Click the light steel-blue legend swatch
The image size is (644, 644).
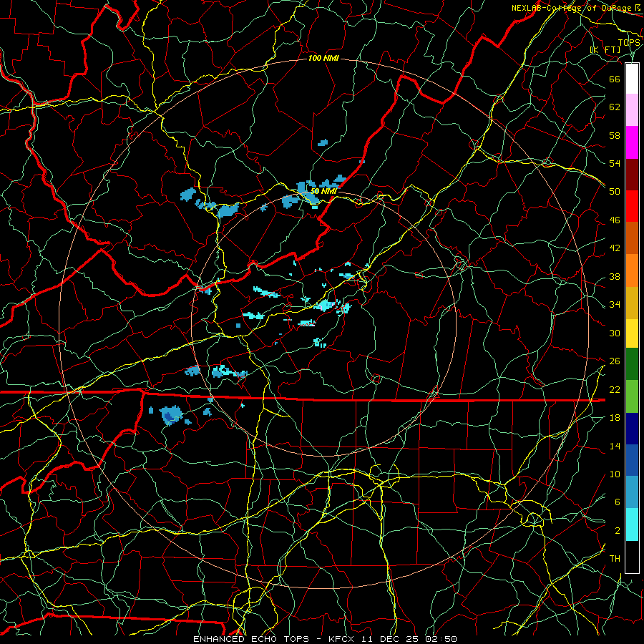[x=632, y=492]
